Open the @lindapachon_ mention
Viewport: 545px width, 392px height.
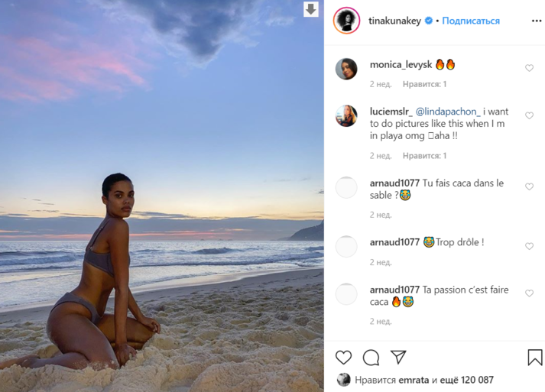point(448,112)
